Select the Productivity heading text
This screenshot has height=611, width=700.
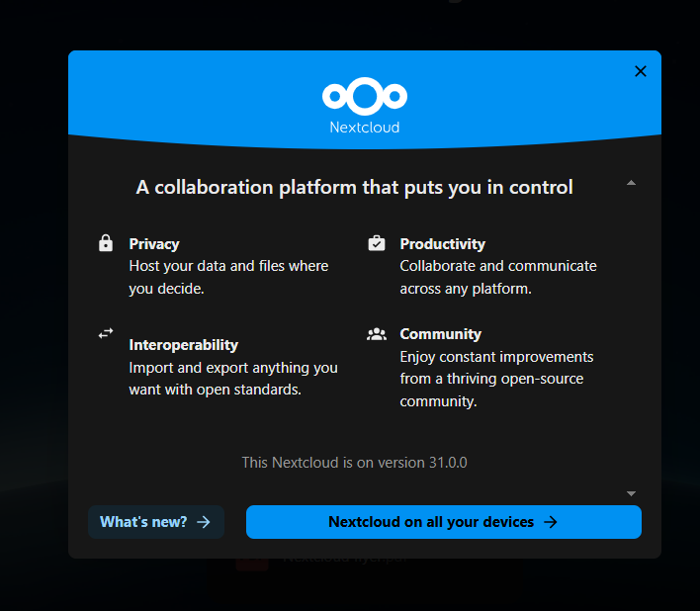point(442,244)
